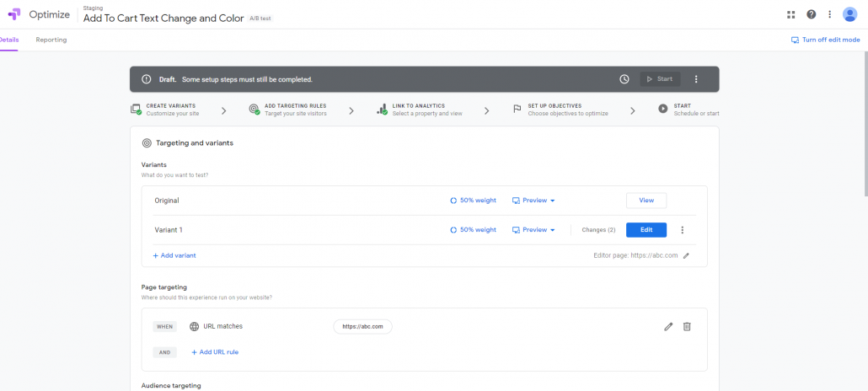This screenshot has width=868, height=391.
Task: Click the Create Variants step icon
Action: click(x=136, y=109)
